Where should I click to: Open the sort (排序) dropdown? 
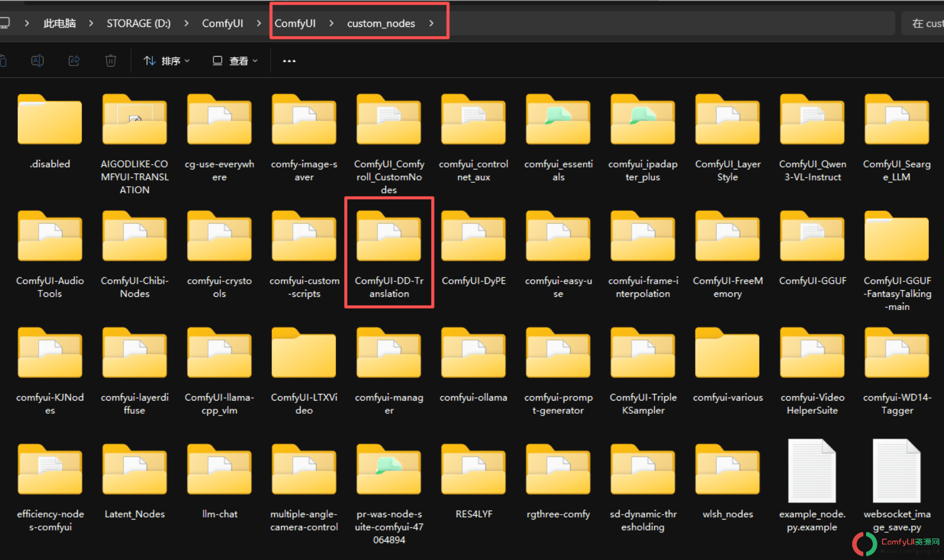[167, 61]
